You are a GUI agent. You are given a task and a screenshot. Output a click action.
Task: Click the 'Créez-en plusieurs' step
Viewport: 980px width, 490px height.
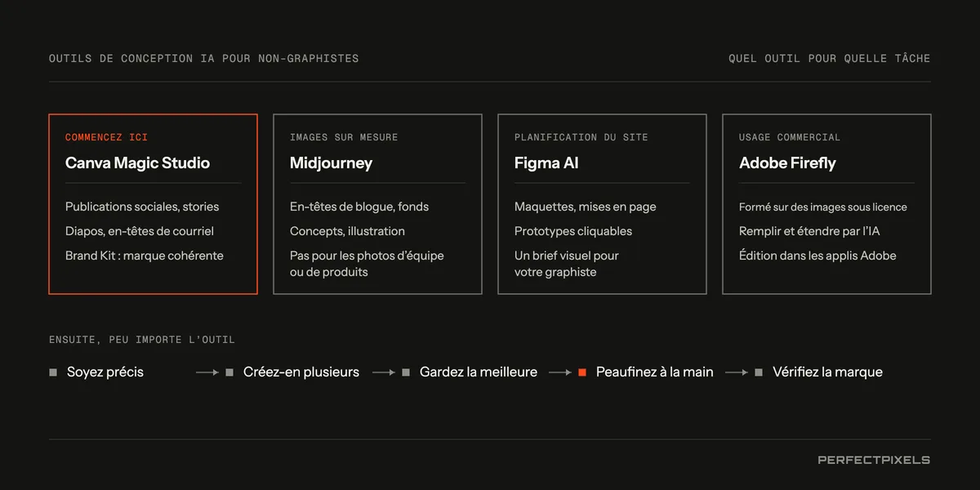pos(301,372)
